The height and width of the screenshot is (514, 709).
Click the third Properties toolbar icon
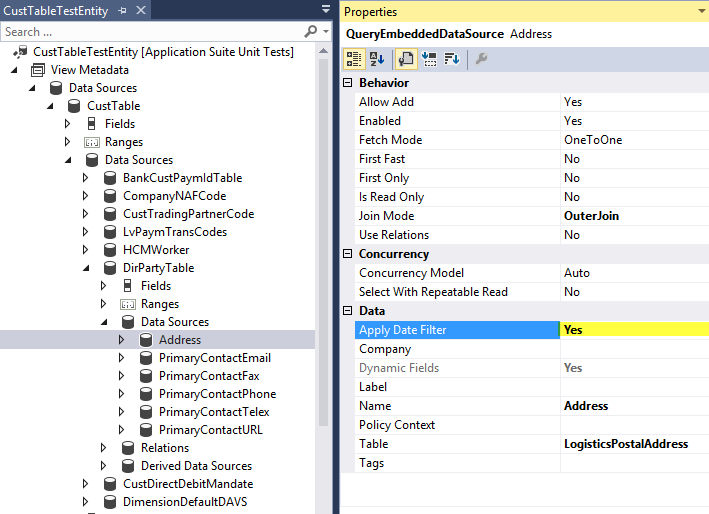[407, 59]
